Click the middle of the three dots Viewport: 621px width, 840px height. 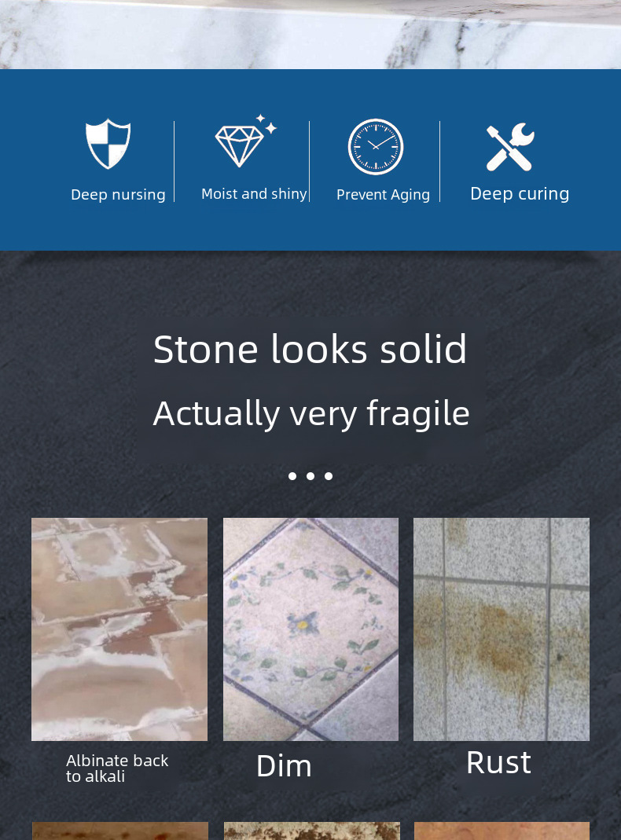click(310, 475)
